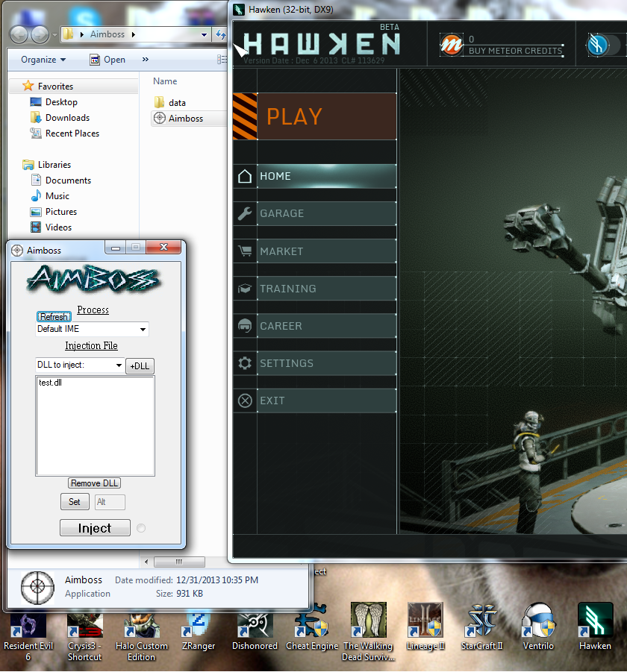Click the Inject button in Aimboss
This screenshot has width=627, height=672.
pyautogui.click(x=95, y=528)
